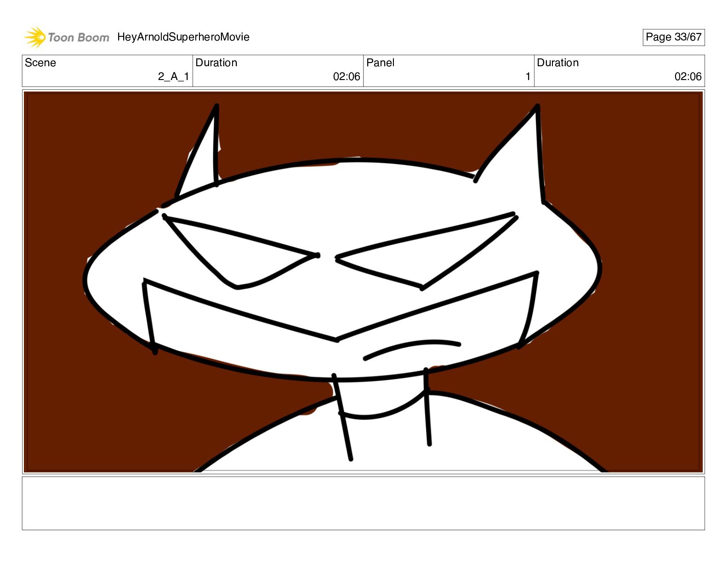The width and height of the screenshot is (728, 563).
Task: Click the panel duration value 02:06
Action: coord(688,76)
